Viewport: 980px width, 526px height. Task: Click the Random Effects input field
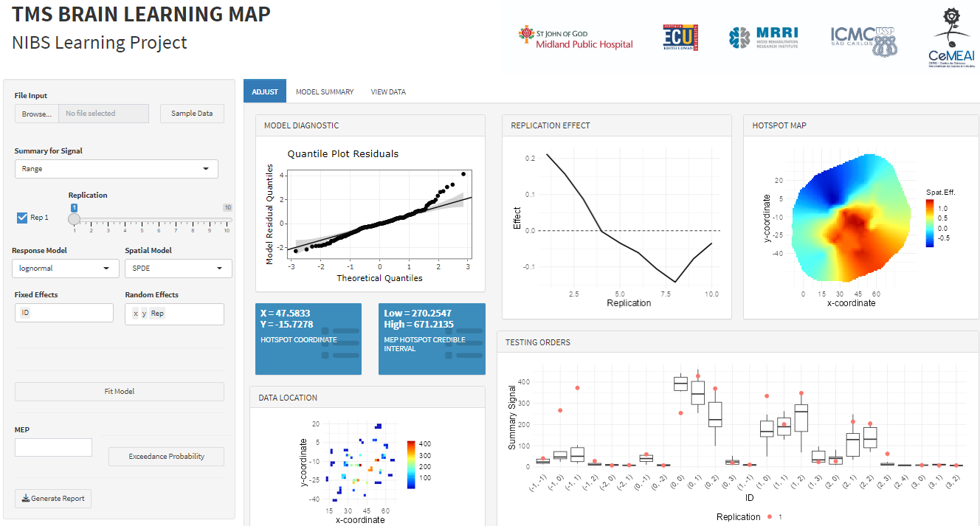coord(174,314)
